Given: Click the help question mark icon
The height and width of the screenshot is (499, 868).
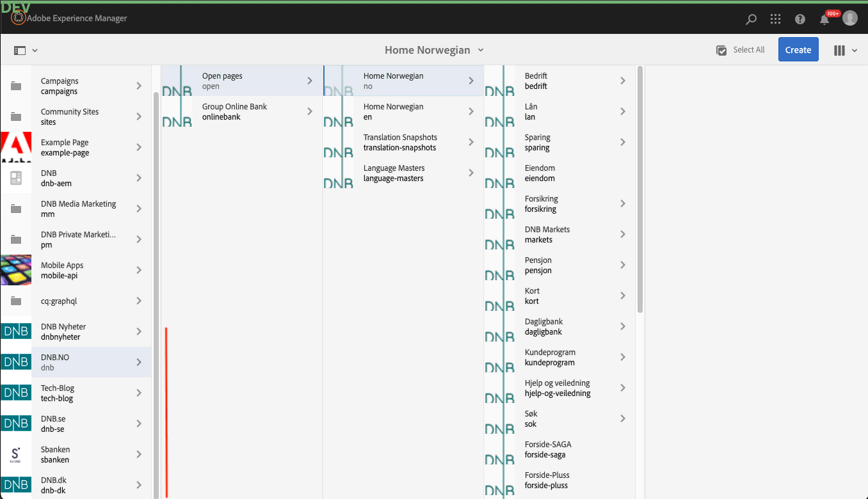Looking at the screenshot, I should coord(800,19).
